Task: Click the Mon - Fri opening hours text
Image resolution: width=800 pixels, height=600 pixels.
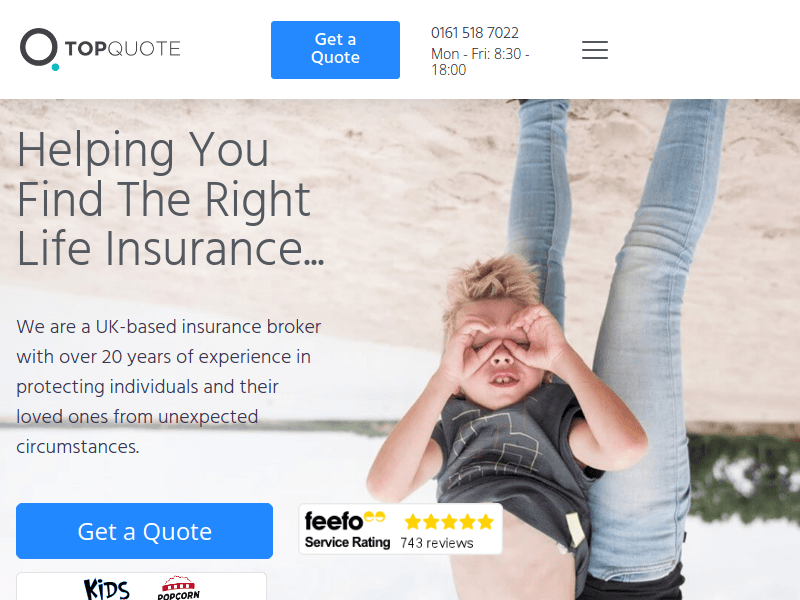Action: [480, 62]
